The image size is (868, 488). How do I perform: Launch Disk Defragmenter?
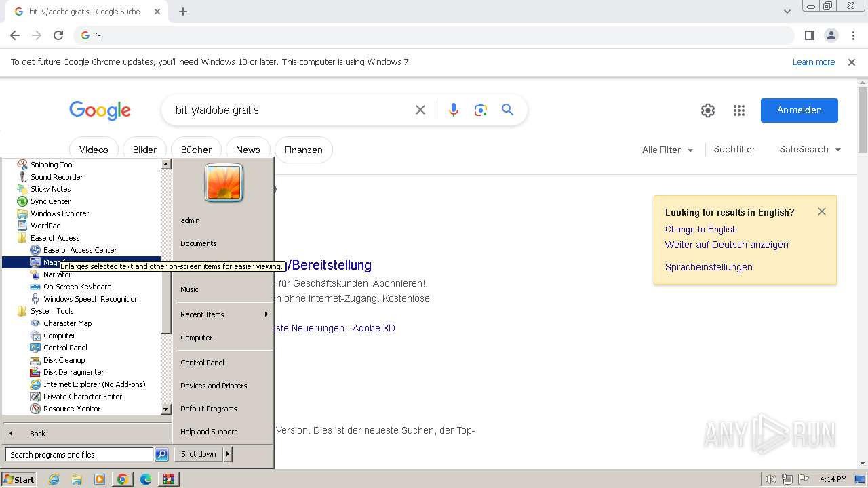73,372
